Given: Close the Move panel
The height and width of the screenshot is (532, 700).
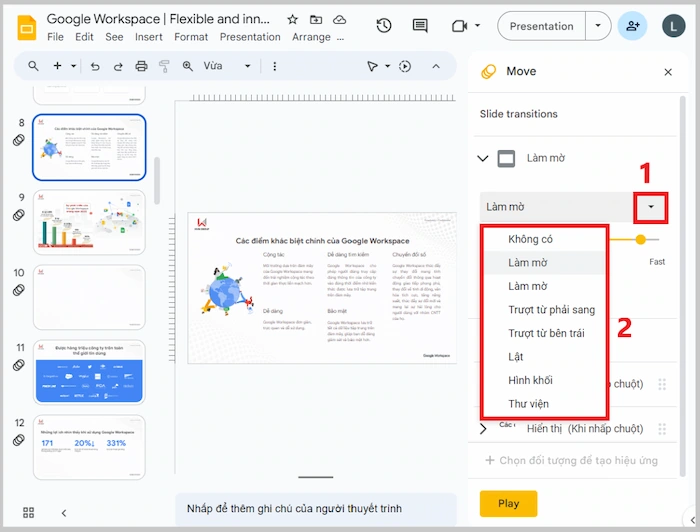Looking at the screenshot, I should click(668, 72).
